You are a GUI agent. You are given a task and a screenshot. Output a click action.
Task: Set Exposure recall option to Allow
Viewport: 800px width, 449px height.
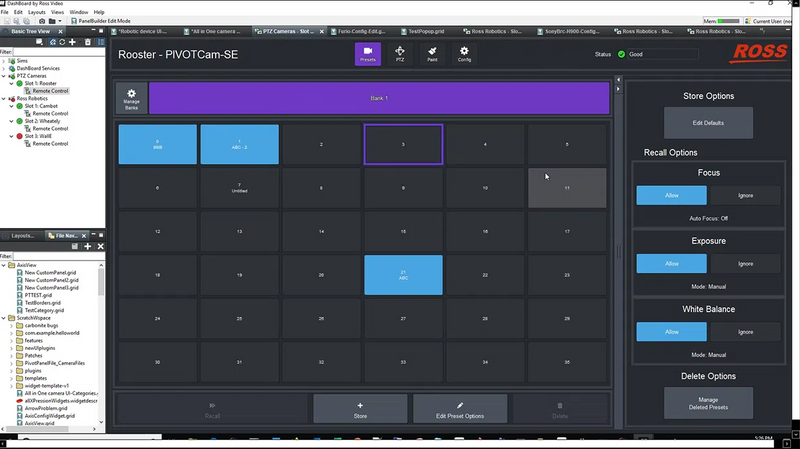(671, 264)
